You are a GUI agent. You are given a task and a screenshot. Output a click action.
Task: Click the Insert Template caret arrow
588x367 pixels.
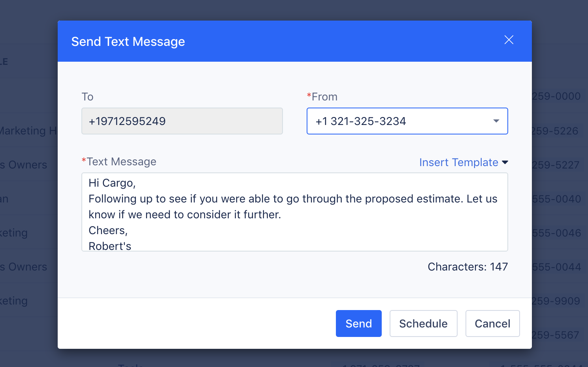(505, 163)
